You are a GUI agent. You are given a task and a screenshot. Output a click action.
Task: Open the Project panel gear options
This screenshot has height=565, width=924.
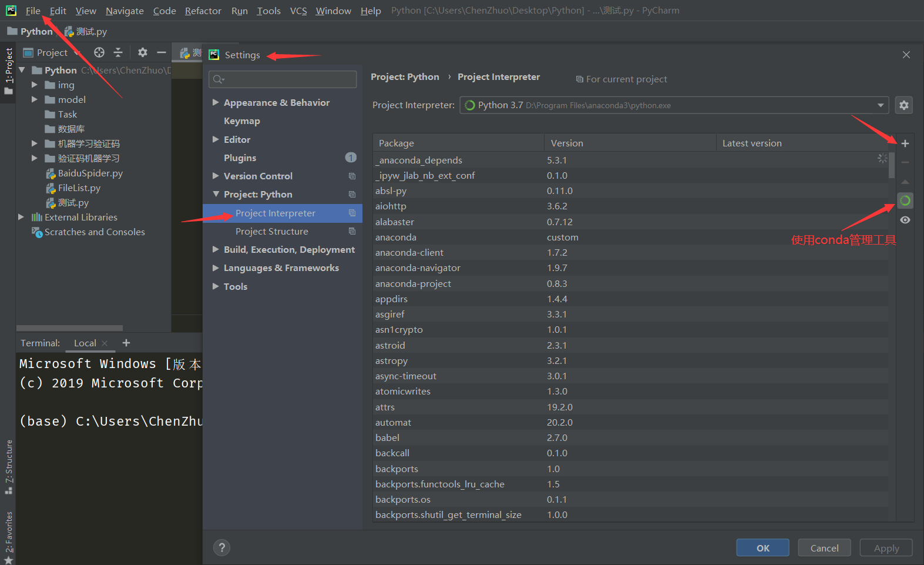point(142,53)
